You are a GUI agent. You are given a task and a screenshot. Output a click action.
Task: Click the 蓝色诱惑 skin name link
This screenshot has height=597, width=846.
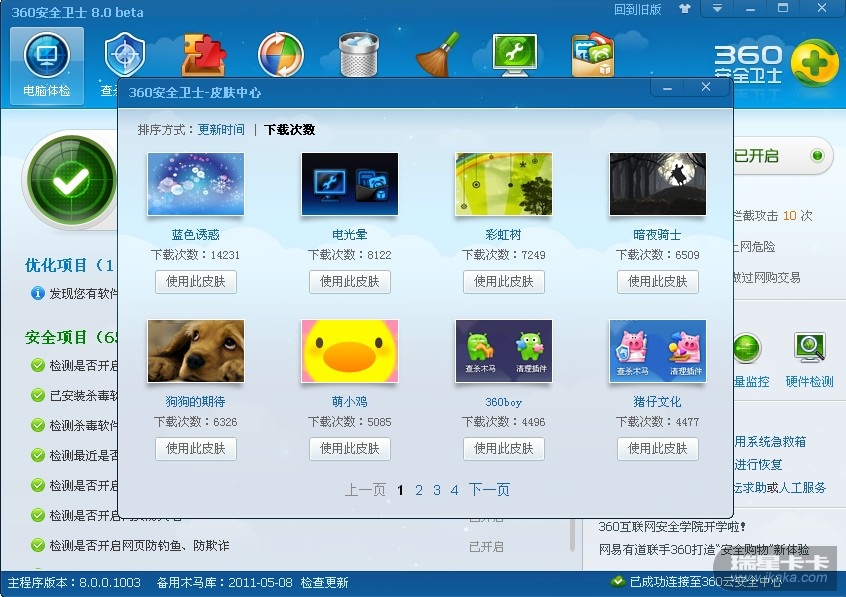[x=195, y=235]
